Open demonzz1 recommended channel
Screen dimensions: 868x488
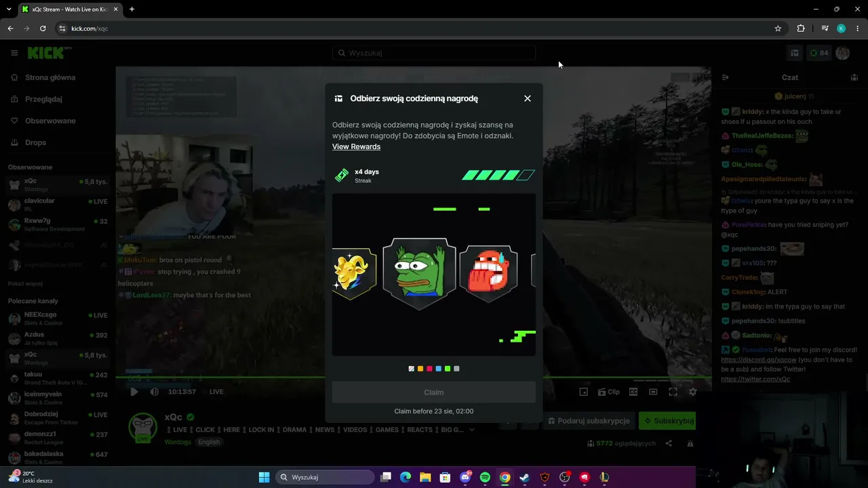pos(58,438)
